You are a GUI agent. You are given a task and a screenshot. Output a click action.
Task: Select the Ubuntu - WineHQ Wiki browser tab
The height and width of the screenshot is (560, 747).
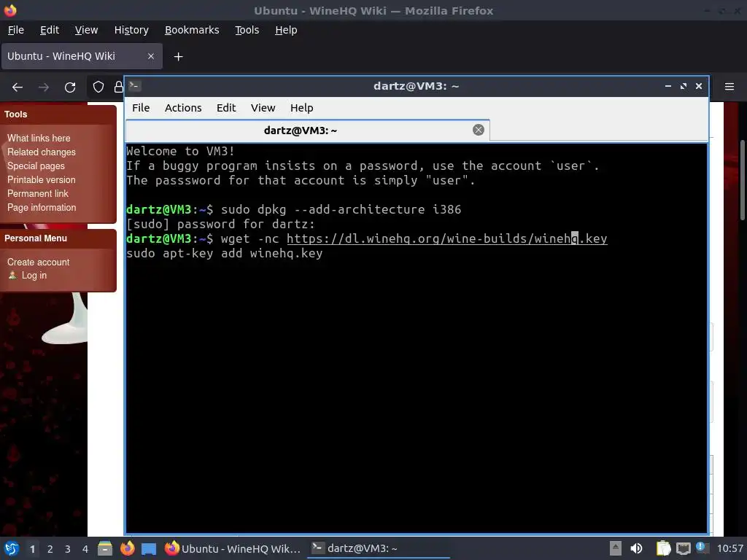(x=82, y=56)
